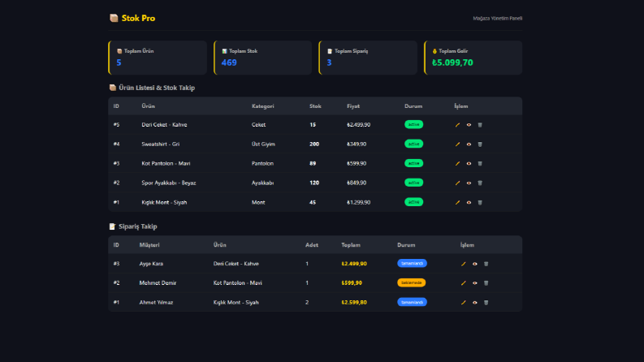View Sweatshirt - Gri product eye icon
Image resolution: width=644 pixels, height=362 pixels.
pos(469,144)
